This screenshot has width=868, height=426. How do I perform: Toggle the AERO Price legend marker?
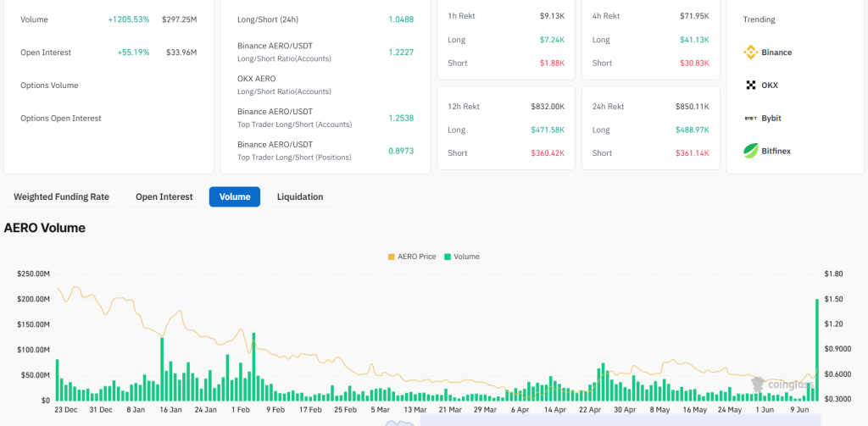(x=391, y=257)
